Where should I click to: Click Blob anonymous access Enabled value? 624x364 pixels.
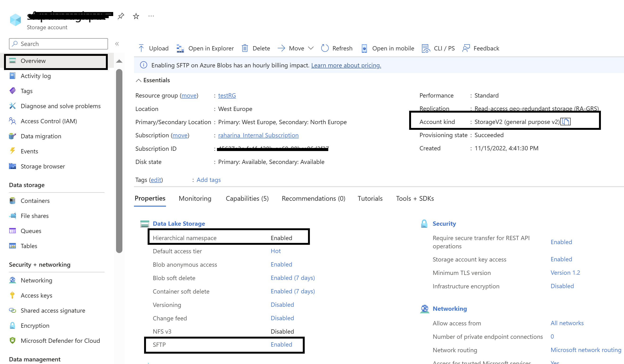pos(281,264)
